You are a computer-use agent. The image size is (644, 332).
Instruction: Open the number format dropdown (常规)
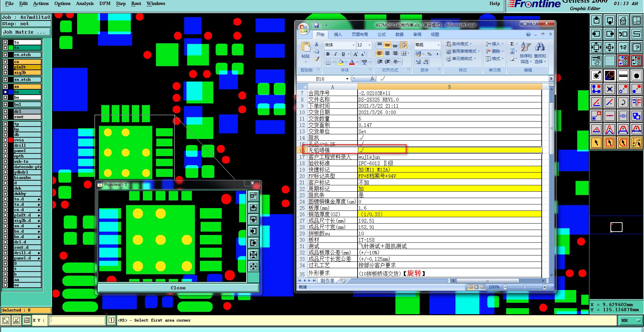pos(438,45)
